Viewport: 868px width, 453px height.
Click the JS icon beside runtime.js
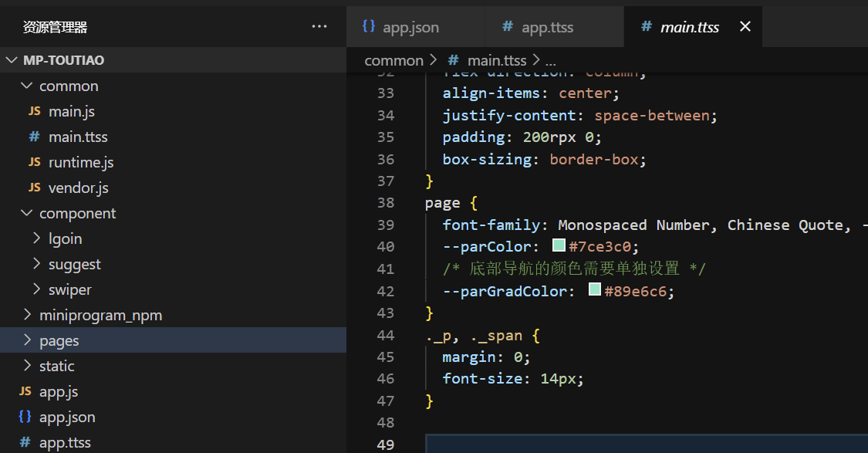(34, 162)
